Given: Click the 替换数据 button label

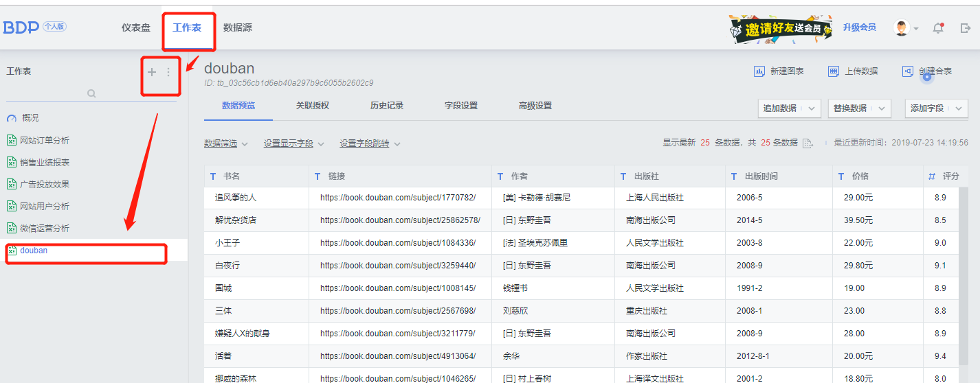Looking at the screenshot, I should click(x=850, y=108).
